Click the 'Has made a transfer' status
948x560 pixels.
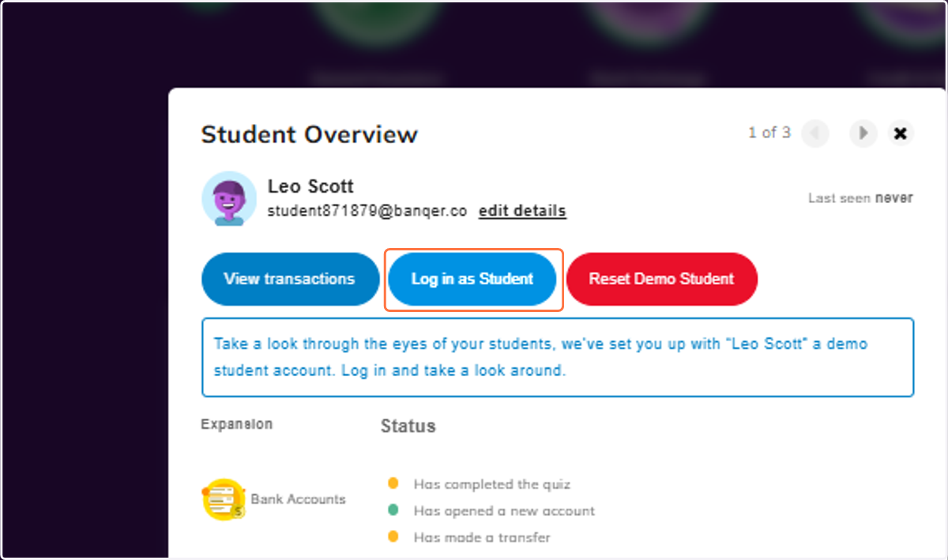(x=482, y=537)
